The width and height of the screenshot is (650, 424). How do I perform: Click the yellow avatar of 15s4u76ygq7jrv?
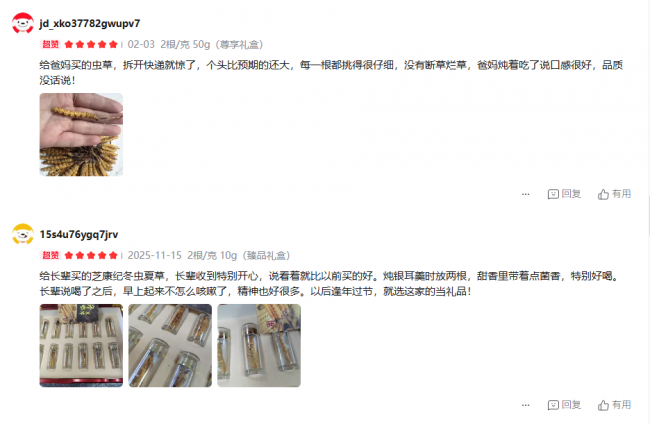(22, 234)
